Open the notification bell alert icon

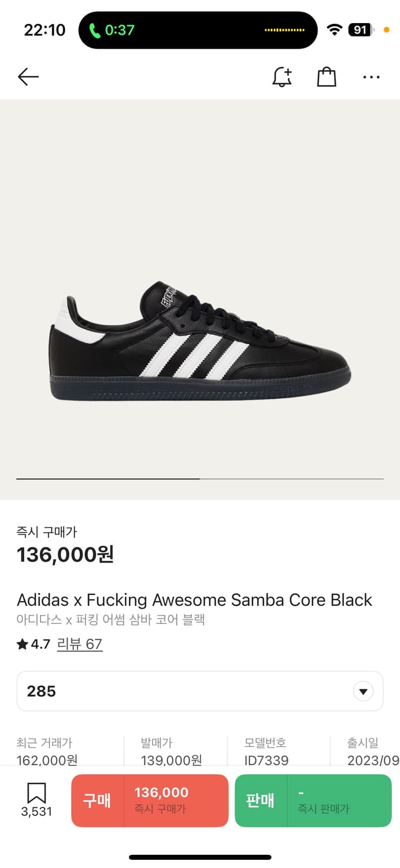tap(282, 77)
